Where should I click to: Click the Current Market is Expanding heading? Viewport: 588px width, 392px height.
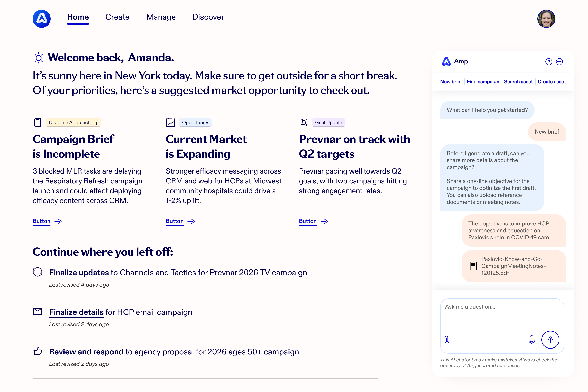point(206,147)
